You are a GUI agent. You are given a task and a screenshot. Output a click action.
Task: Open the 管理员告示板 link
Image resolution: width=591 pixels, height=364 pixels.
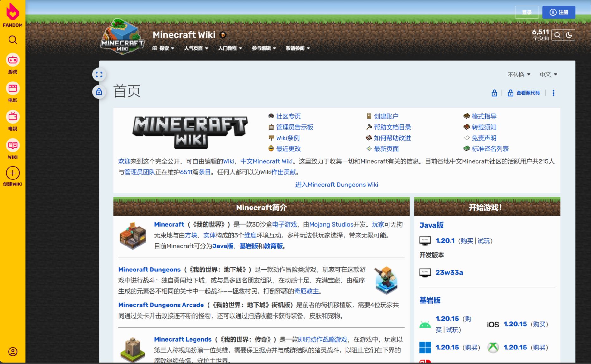pyautogui.click(x=295, y=127)
